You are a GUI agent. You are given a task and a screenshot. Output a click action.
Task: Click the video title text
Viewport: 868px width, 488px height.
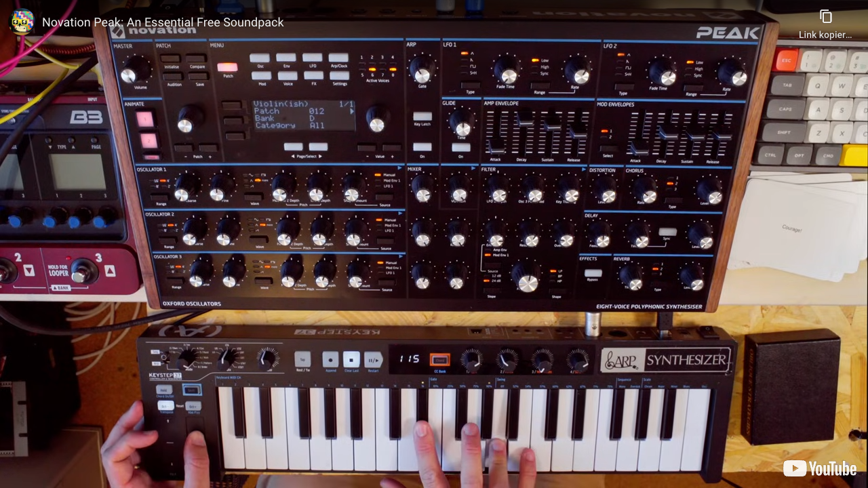163,22
